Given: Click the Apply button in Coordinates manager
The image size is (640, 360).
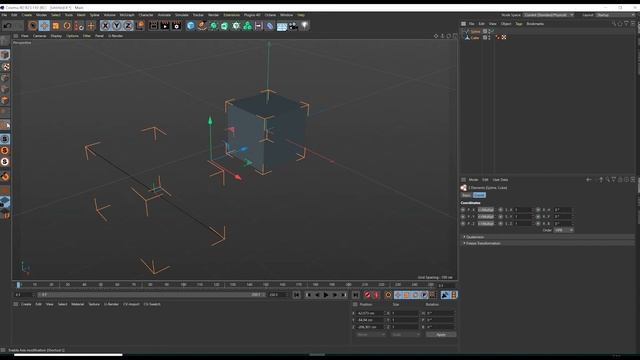Looking at the screenshot, I should click(x=441, y=335).
